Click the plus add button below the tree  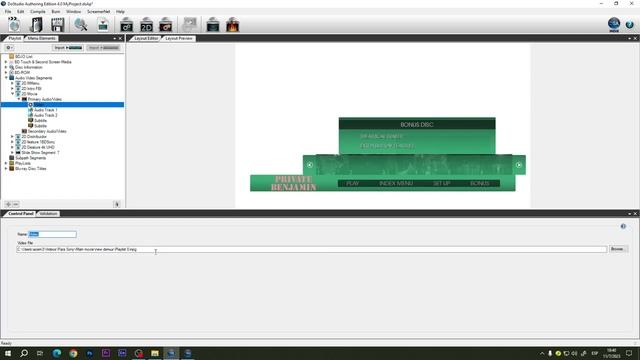click(x=8, y=204)
